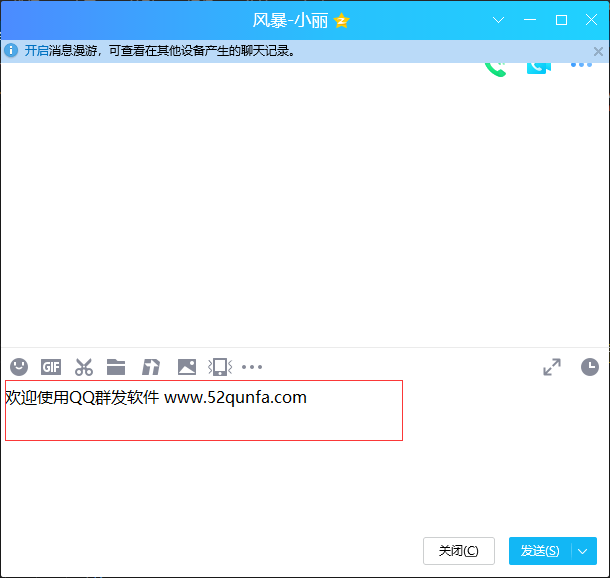Click the 关闭(C) button
The width and height of the screenshot is (610, 578).
459,551
